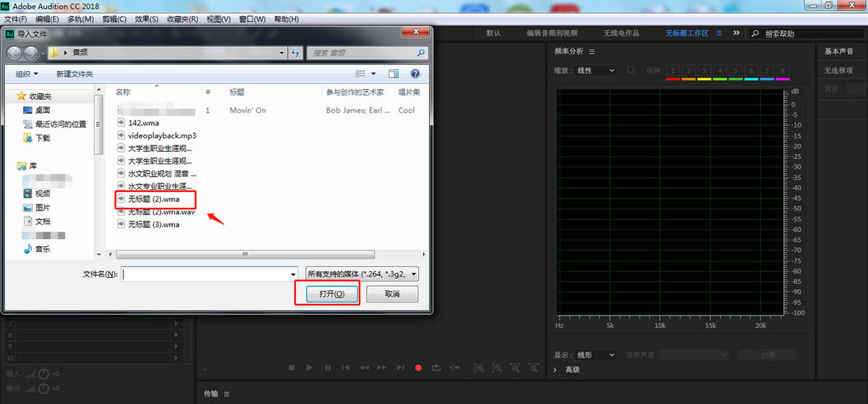The image size is (868, 404).
Task: Open the file type filter dropdown
Action: [362, 274]
